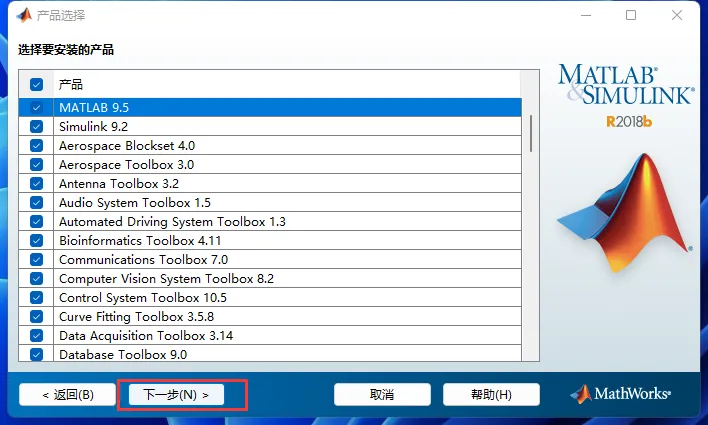The image size is (708, 425).
Task: Go back with the < 返回(B) button
Action: coord(67,395)
